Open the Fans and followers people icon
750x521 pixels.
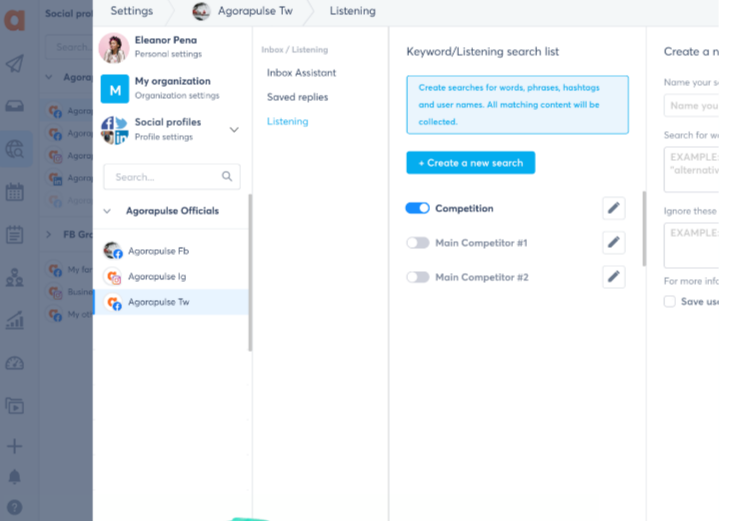coord(14,277)
